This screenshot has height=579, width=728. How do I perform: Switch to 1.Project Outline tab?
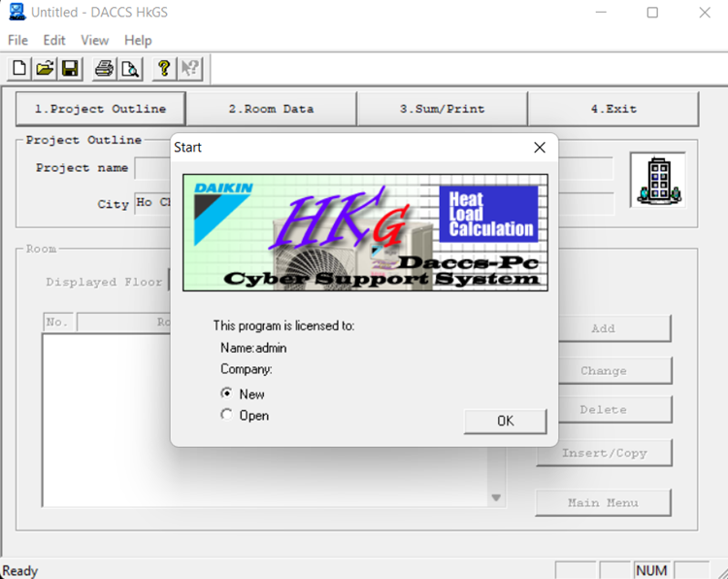click(100, 109)
